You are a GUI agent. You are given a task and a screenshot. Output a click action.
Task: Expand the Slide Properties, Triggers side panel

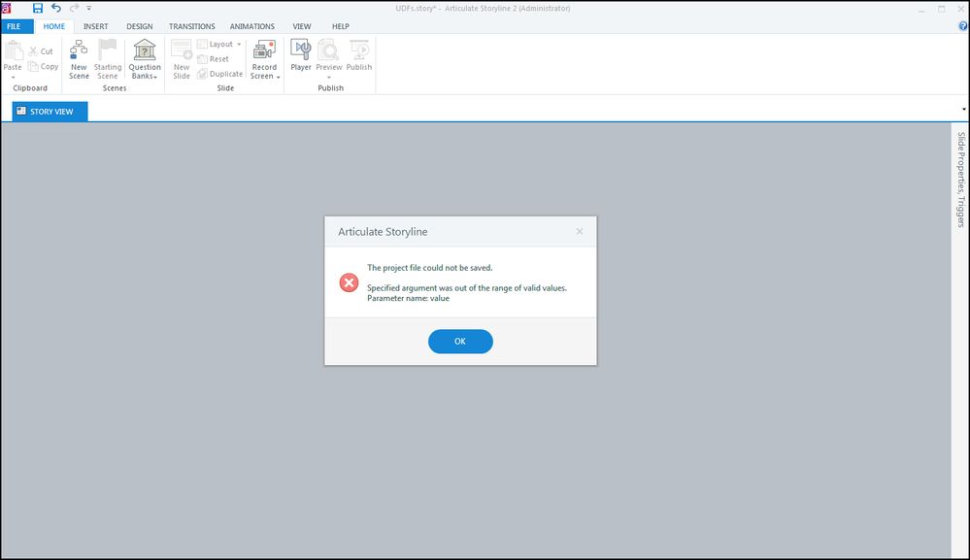click(960, 180)
